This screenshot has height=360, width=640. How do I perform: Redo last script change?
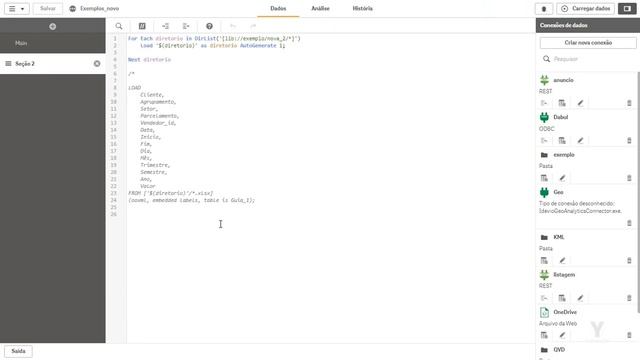click(253, 26)
